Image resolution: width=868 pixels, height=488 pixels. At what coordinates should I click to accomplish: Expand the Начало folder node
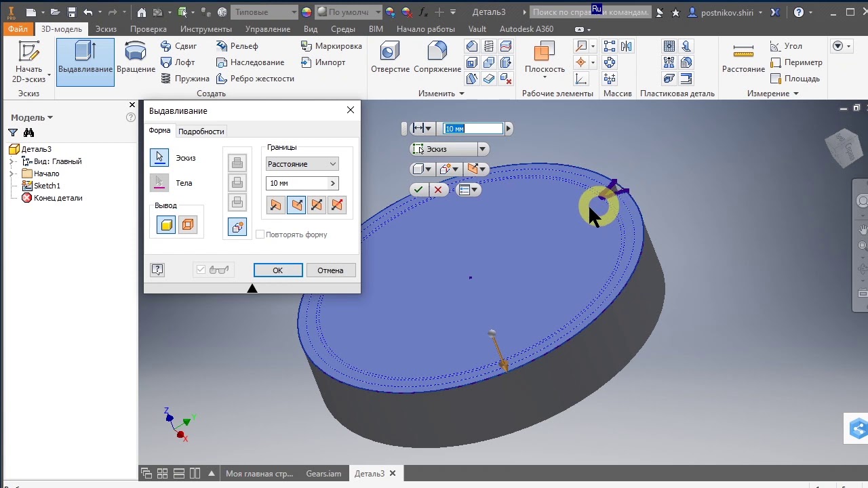[12, 174]
